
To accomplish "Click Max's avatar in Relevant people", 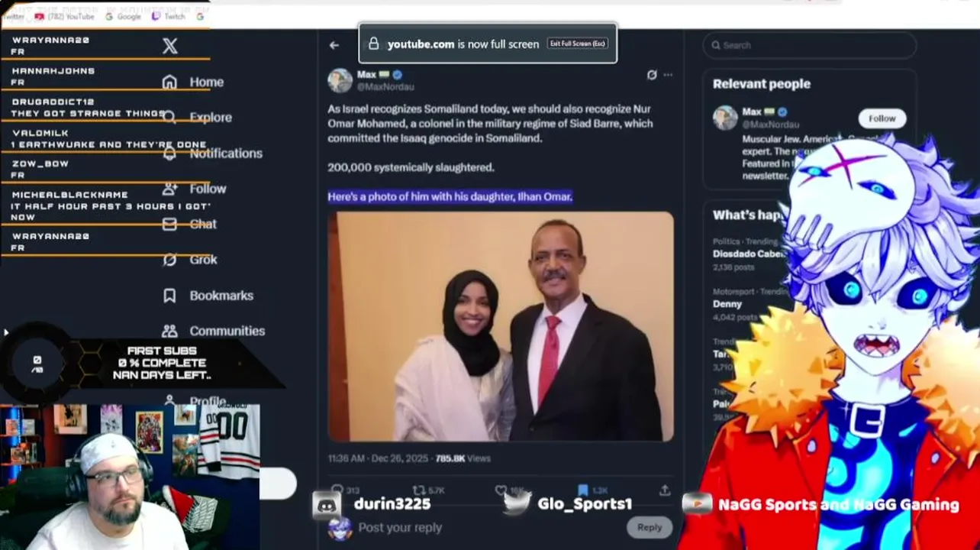I will (x=725, y=118).
